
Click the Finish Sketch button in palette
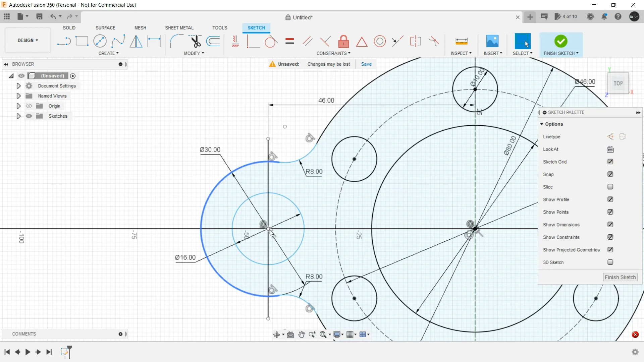tap(620, 278)
